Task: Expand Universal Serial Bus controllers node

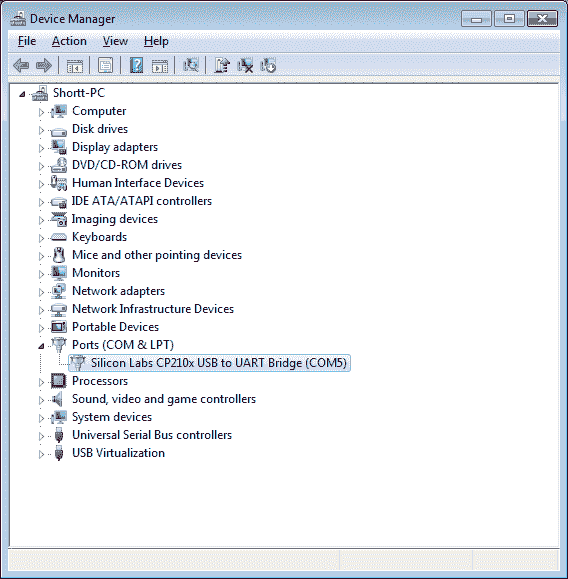Action: (x=41, y=436)
